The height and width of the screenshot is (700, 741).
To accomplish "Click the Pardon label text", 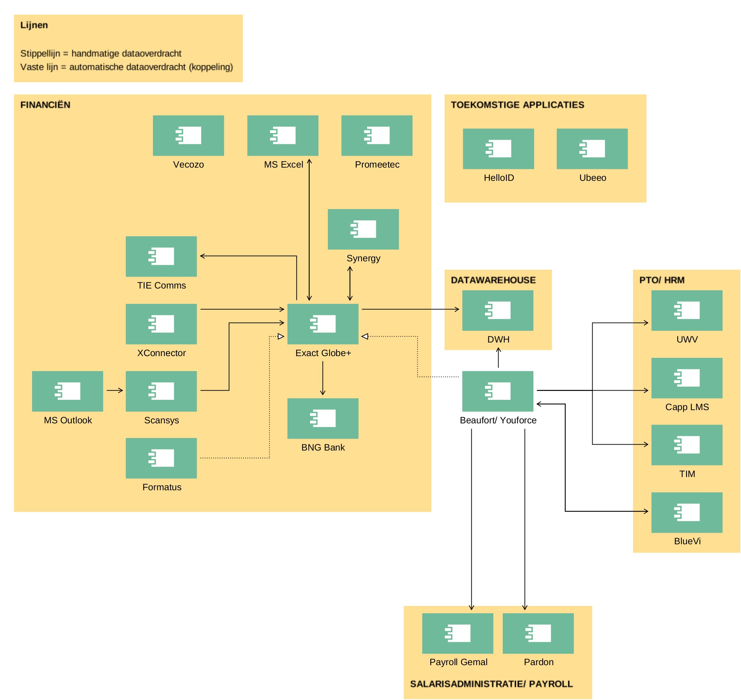I will tap(539, 662).
